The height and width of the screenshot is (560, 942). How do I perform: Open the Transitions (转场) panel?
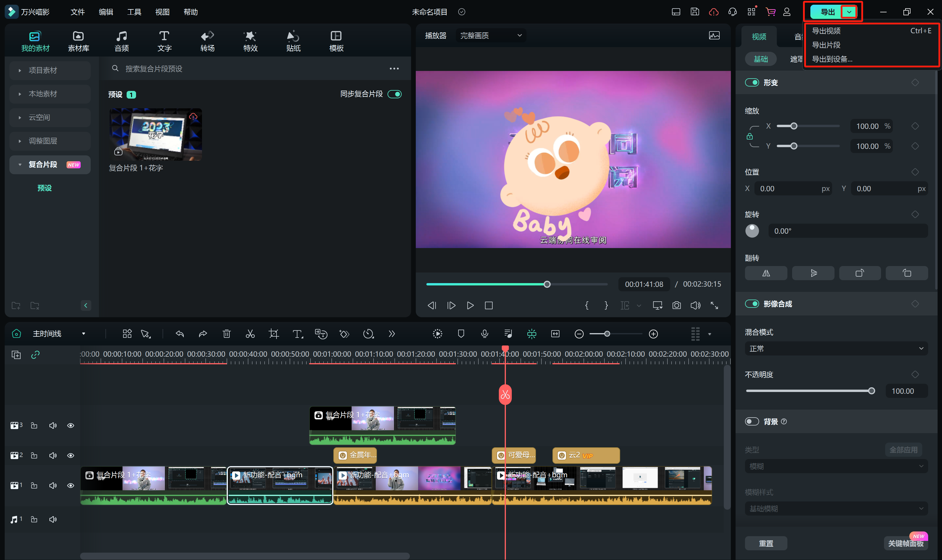[x=207, y=41]
